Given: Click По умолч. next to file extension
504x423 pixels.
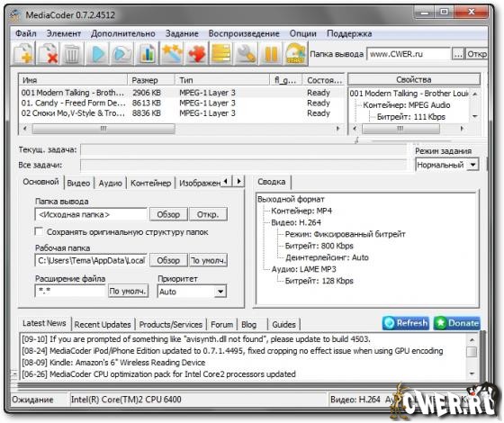Looking at the screenshot, I should (128, 292).
